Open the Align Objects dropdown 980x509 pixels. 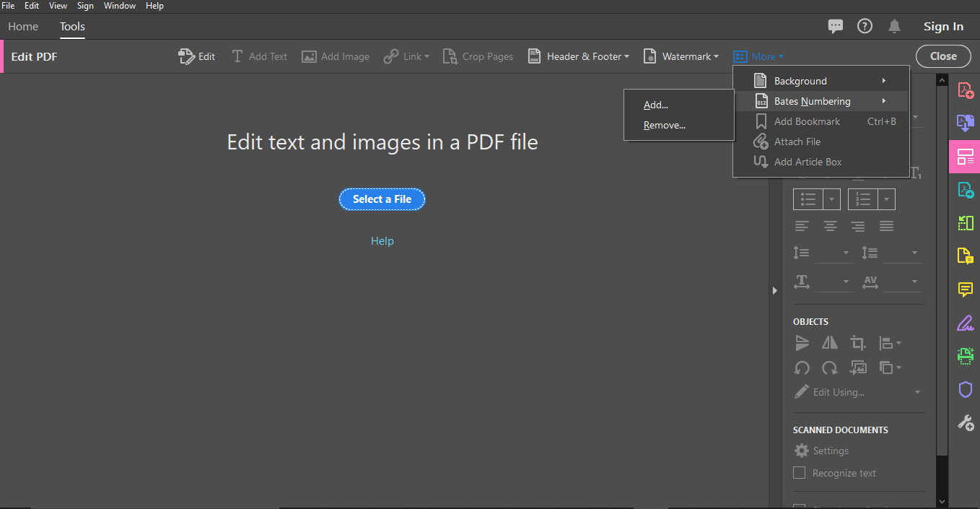890,343
